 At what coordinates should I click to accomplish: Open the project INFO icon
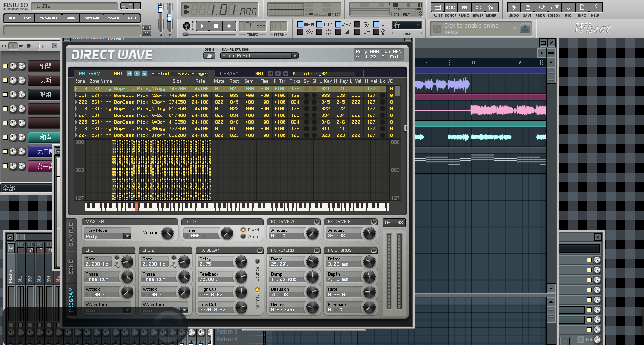582,7
